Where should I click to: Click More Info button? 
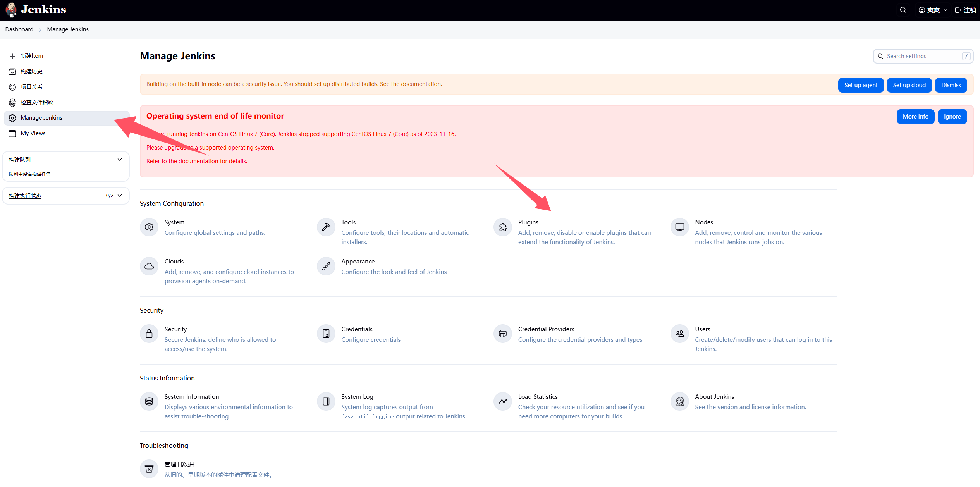click(915, 117)
